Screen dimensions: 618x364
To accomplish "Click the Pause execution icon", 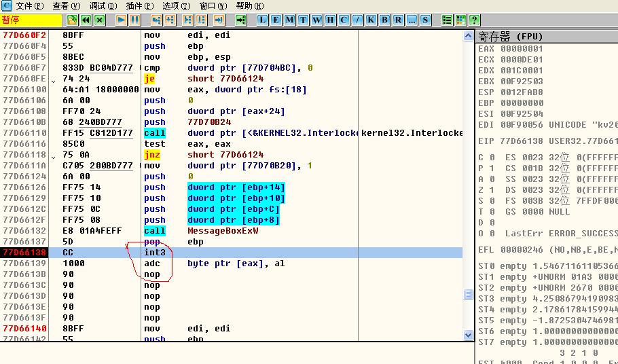I will pos(134,20).
